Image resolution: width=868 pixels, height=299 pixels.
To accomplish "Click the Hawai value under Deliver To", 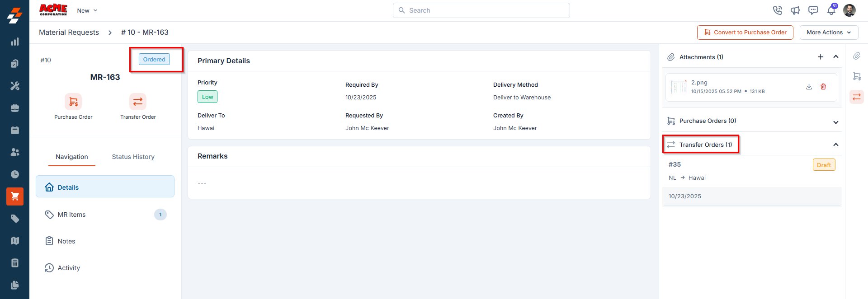I will tap(206, 128).
